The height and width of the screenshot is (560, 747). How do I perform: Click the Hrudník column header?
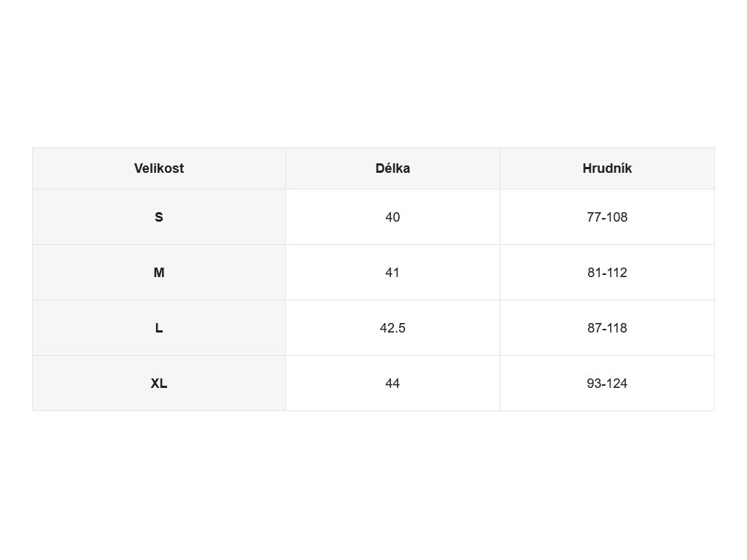pyautogui.click(x=607, y=168)
